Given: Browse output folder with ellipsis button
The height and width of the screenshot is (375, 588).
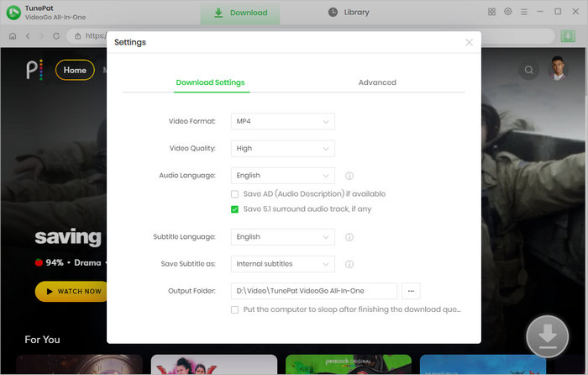Looking at the screenshot, I should tap(411, 291).
